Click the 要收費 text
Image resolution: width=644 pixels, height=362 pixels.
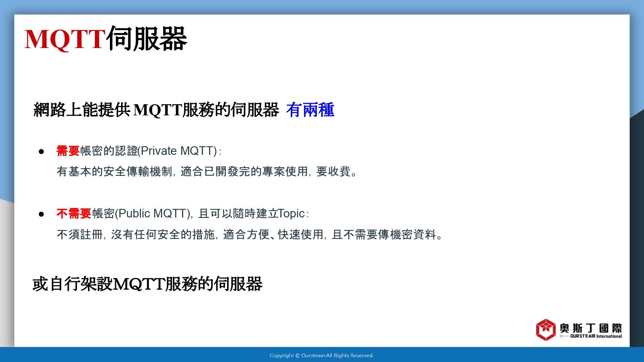point(334,172)
